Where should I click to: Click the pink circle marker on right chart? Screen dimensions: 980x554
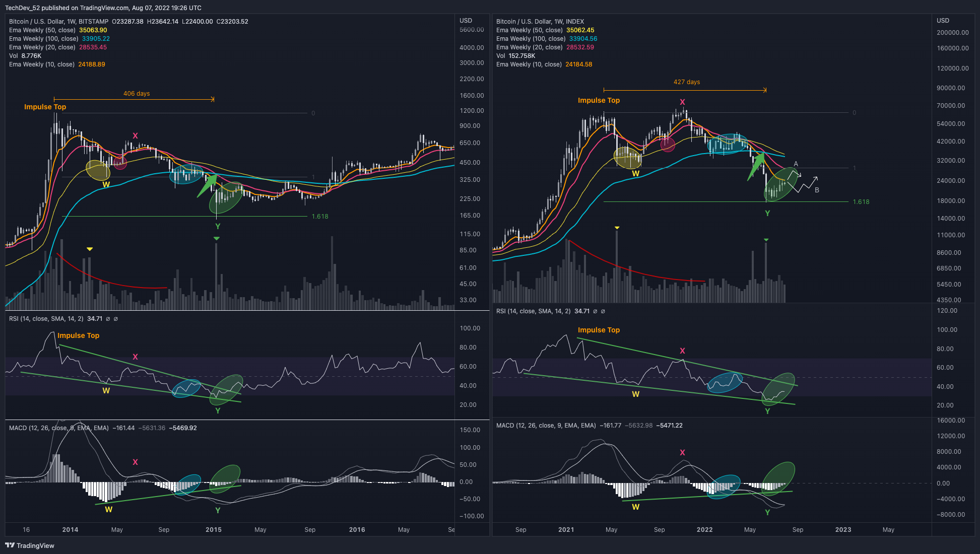pyautogui.click(x=668, y=145)
